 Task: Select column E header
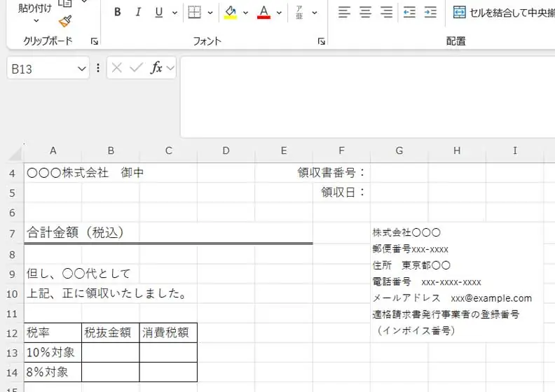(x=284, y=150)
